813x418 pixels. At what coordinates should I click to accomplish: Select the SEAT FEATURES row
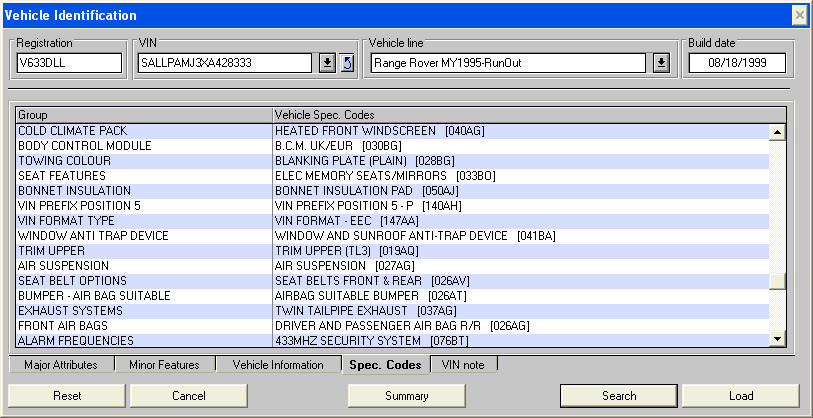pyautogui.click(x=393, y=176)
